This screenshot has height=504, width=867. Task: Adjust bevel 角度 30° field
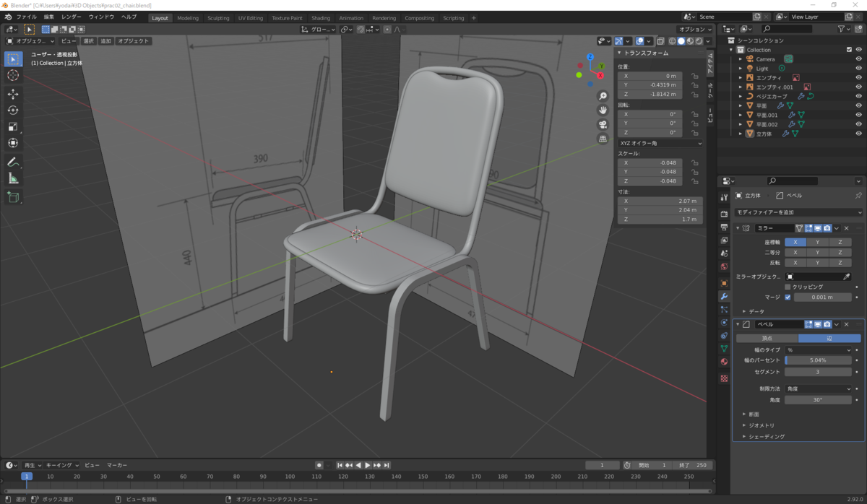(818, 399)
